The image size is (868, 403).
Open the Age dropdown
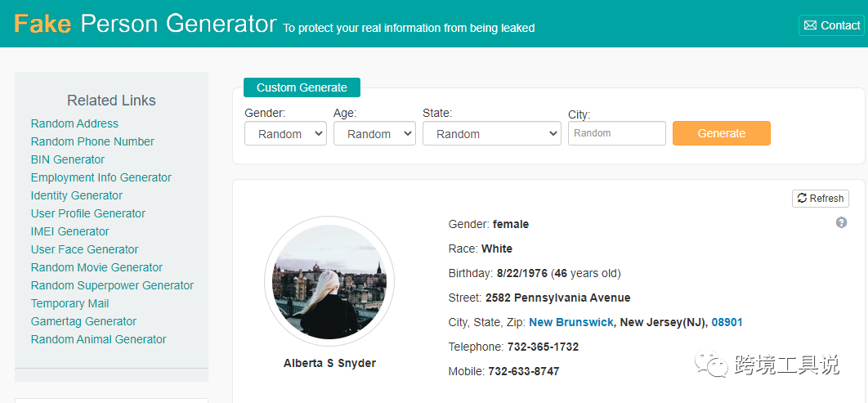(374, 133)
